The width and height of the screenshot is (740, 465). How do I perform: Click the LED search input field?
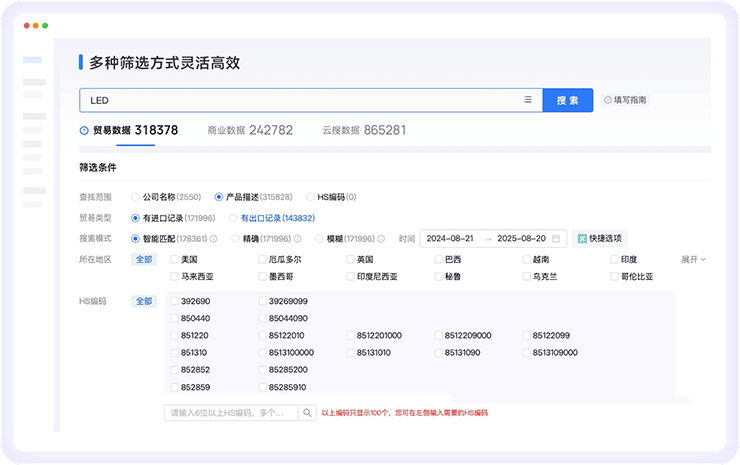(x=300, y=100)
